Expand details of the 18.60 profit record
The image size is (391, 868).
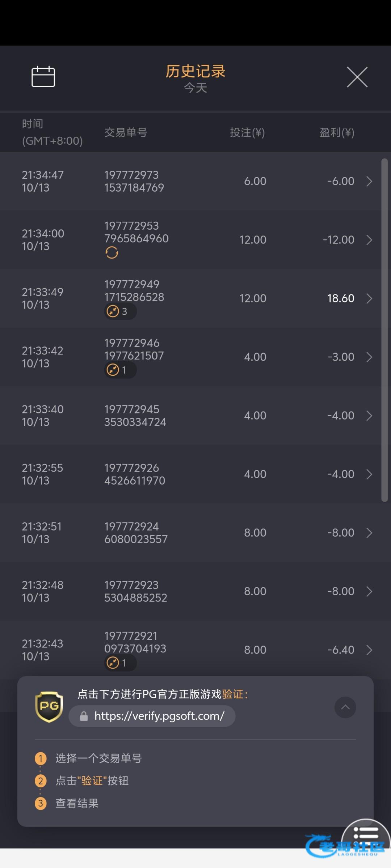369,298
